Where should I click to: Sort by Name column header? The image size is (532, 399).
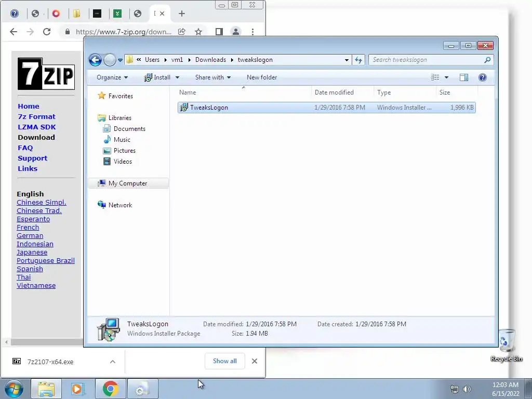pyautogui.click(x=244, y=92)
